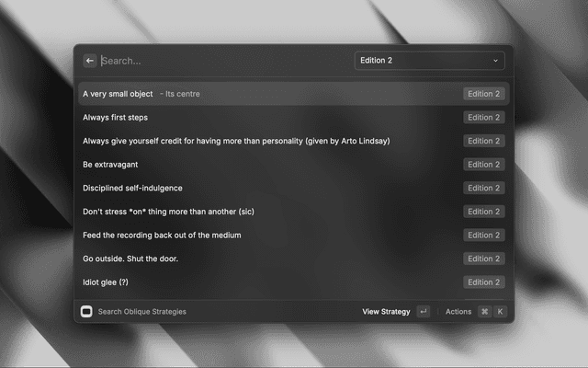This screenshot has width=588, height=368.
Task: Focus the Search input field
Action: (x=220, y=61)
